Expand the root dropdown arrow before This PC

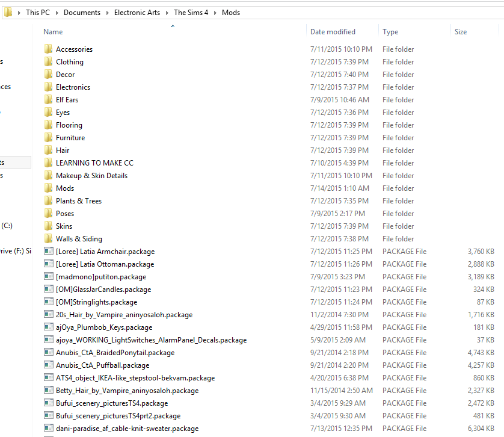click(19, 13)
